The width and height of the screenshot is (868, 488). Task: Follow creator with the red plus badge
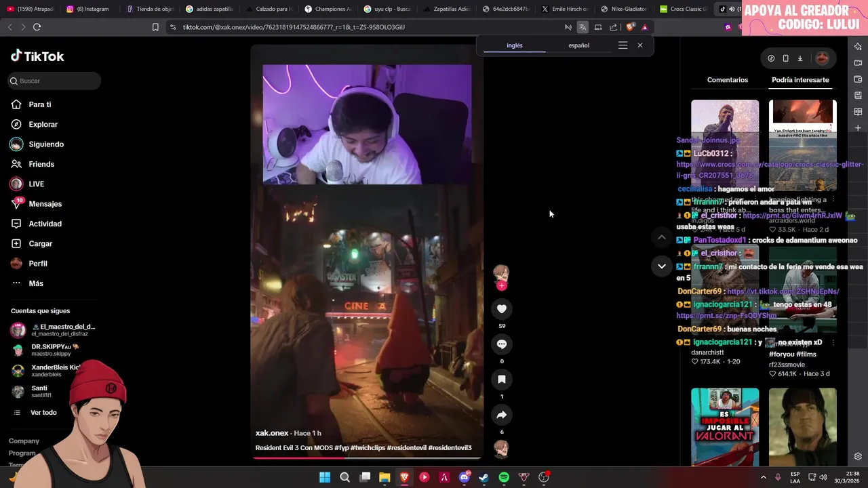pyautogui.click(x=502, y=286)
